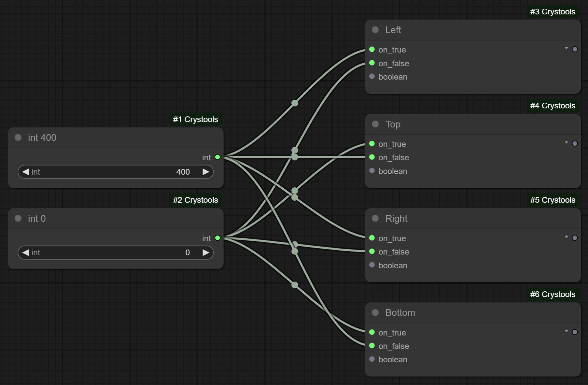Click on_true input socket of Right node
588x385 pixels.
[372, 238]
